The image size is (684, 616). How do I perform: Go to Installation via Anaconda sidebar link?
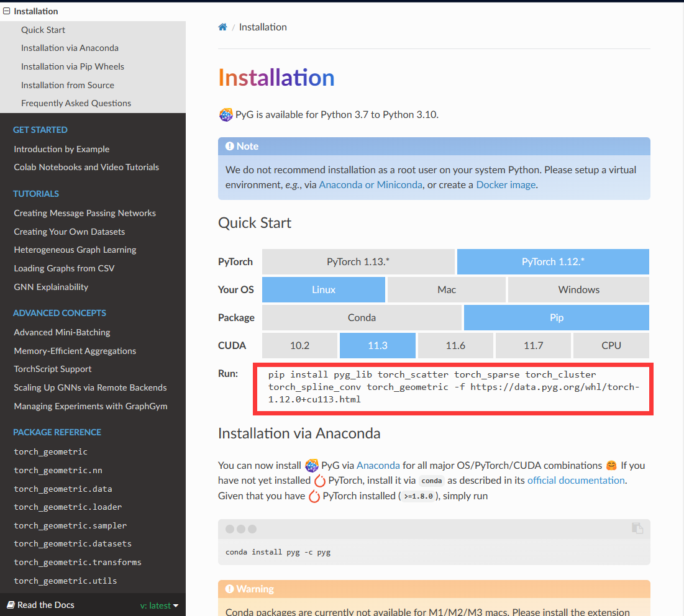pyautogui.click(x=70, y=48)
